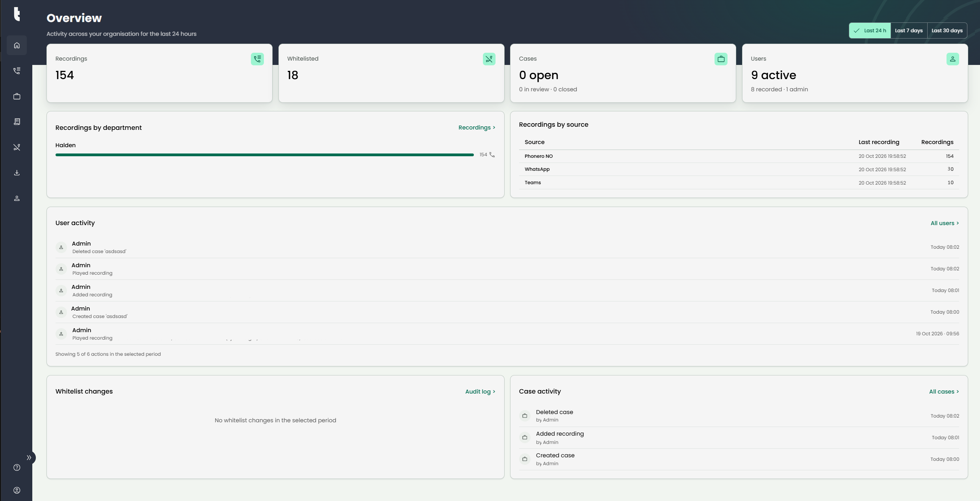Click the Whitelisted card crossed-phone icon
Viewport: 980px width, 501px height.
pyautogui.click(x=489, y=59)
